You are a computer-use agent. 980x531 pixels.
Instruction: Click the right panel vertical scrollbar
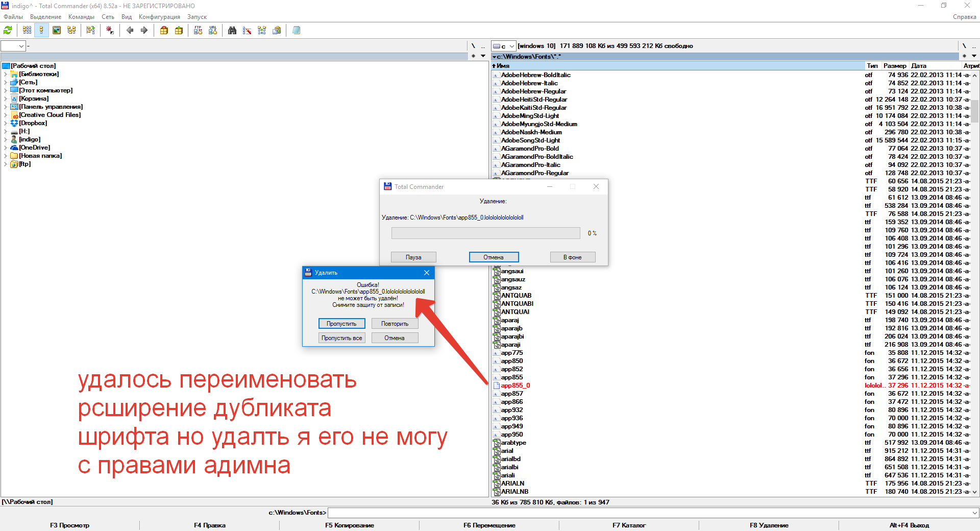pyautogui.click(x=974, y=283)
